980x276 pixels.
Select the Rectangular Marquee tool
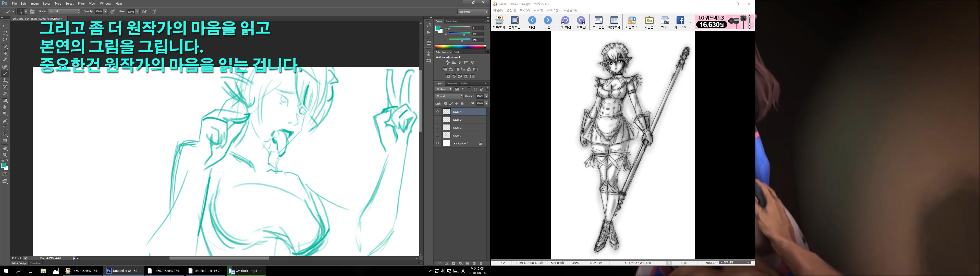[x=5, y=33]
